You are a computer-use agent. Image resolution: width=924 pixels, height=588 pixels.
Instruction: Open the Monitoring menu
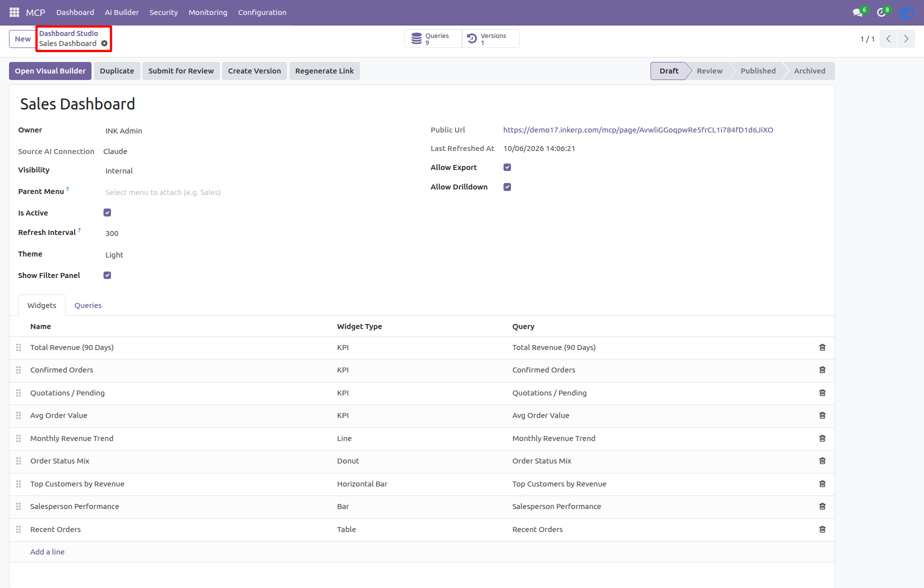[x=207, y=12]
